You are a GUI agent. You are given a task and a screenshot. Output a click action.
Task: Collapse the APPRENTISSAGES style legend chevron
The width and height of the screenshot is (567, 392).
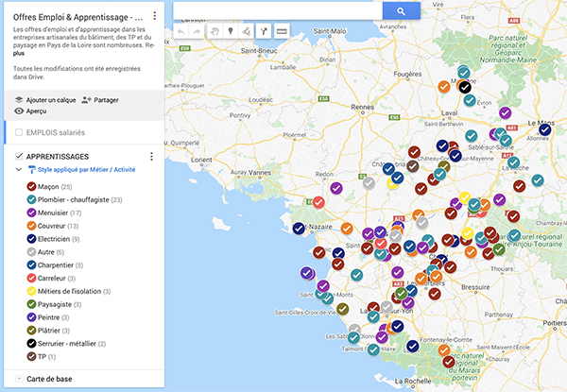(x=19, y=170)
